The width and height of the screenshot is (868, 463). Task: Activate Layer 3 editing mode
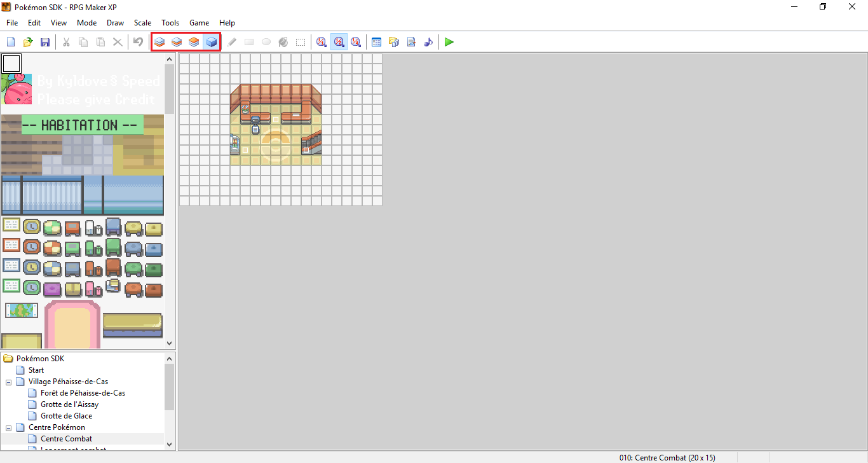point(193,41)
